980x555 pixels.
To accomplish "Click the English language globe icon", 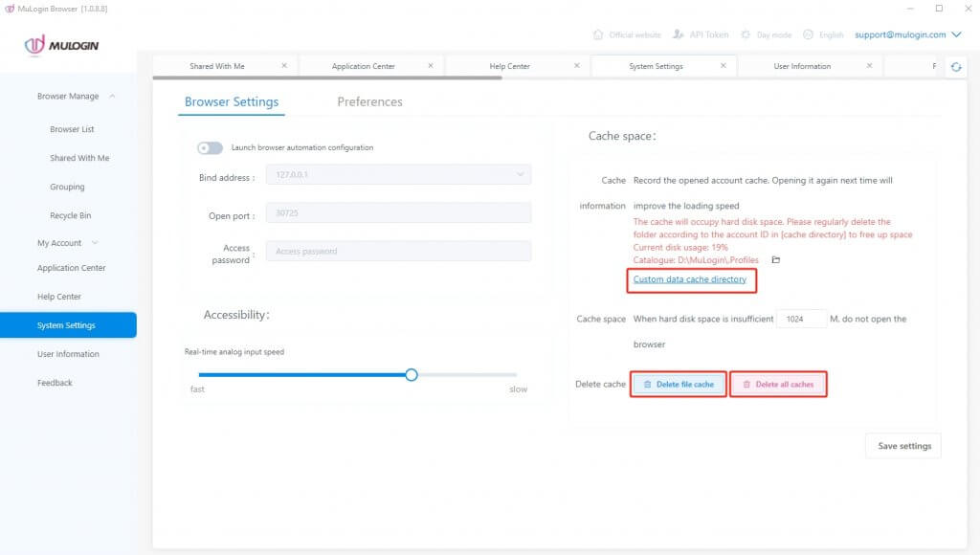I will (x=808, y=34).
